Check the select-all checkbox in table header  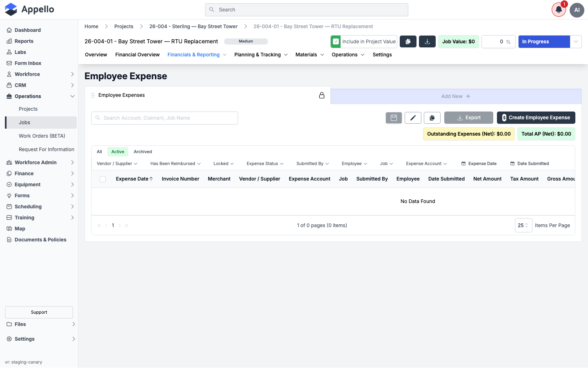click(103, 179)
